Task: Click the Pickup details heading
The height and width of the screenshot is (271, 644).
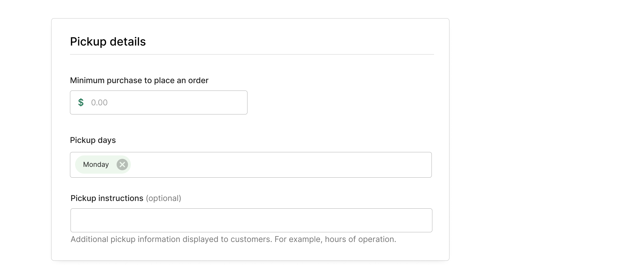Action: point(108,42)
